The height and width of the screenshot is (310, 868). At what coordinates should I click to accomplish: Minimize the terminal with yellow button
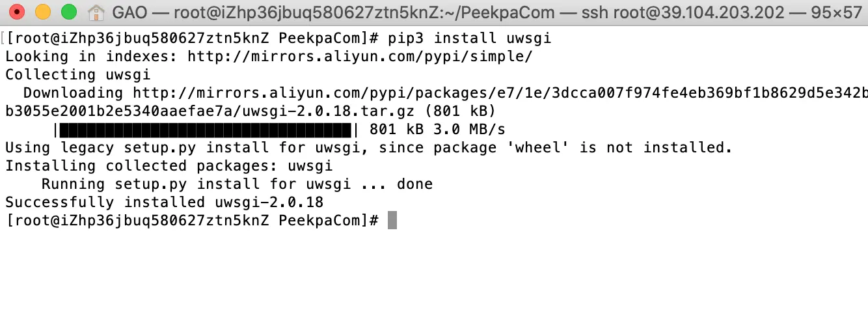(x=43, y=12)
